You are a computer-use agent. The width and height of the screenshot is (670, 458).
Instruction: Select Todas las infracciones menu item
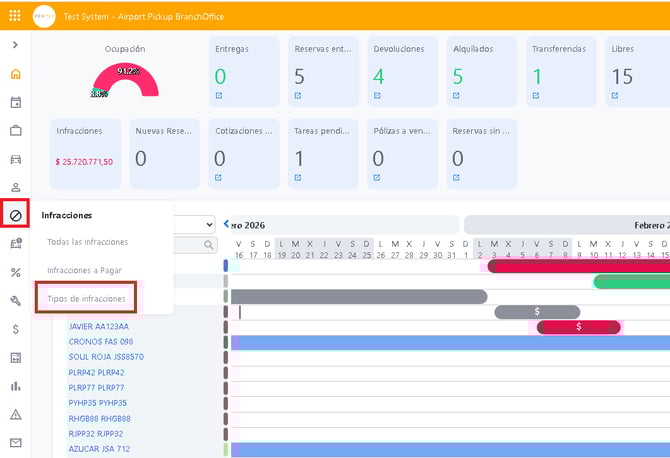pos(87,242)
